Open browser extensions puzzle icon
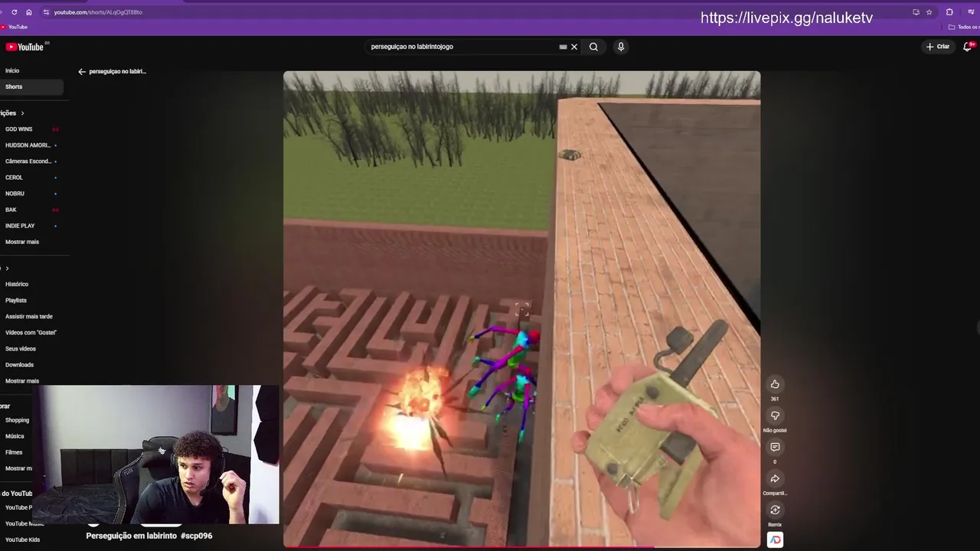Screen dimensions: 980x551 point(949,12)
